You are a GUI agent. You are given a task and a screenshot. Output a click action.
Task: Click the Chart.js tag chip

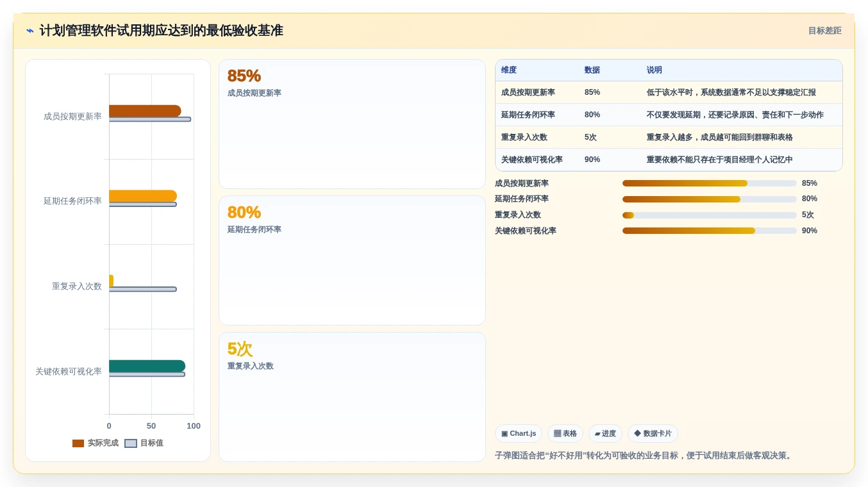tap(519, 434)
